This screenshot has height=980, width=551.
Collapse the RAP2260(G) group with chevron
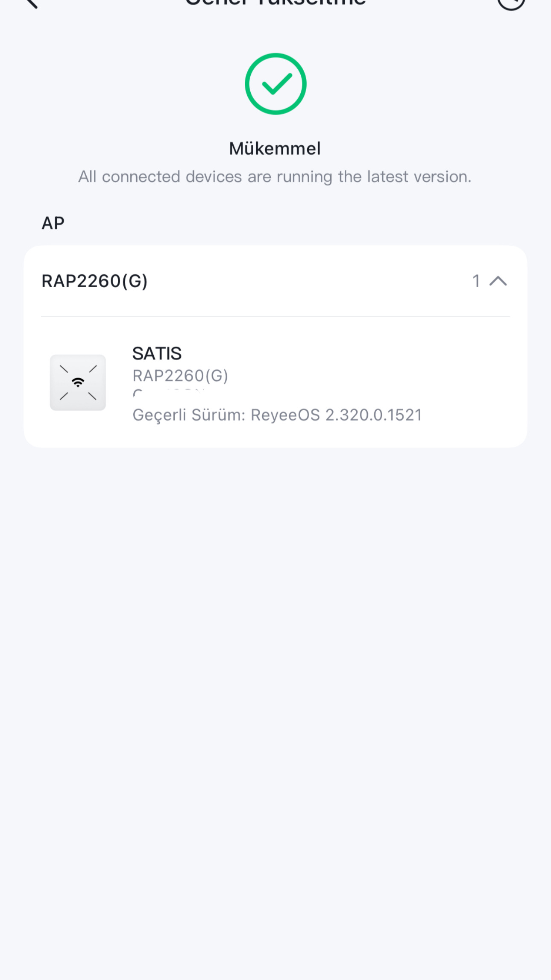(498, 281)
